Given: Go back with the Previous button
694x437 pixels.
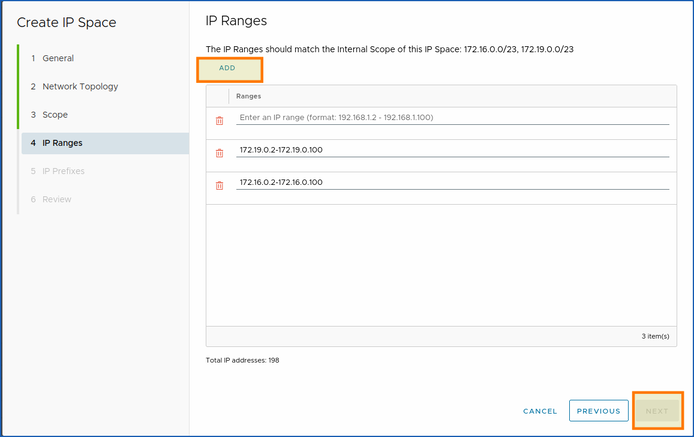Looking at the screenshot, I should click(x=598, y=411).
